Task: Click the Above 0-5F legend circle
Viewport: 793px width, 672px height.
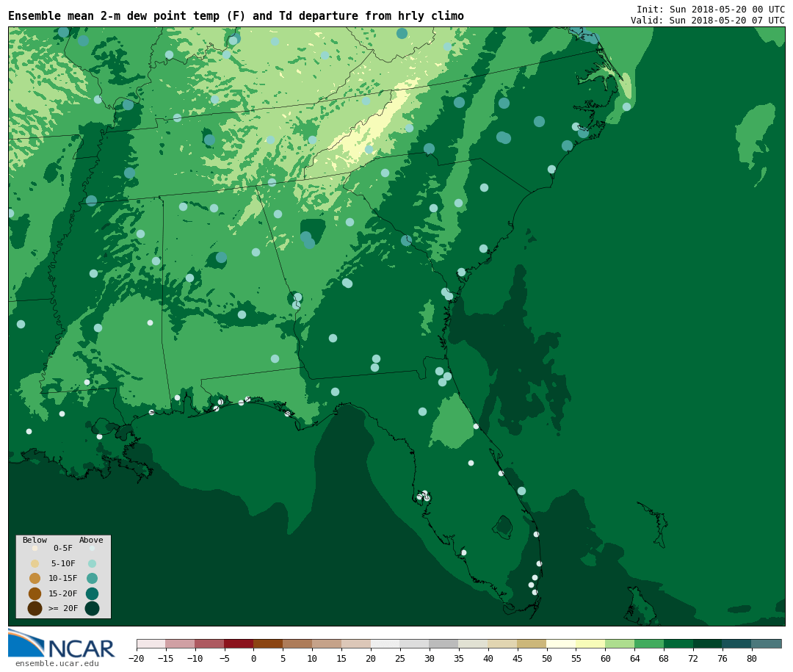Action: click(92, 548)
